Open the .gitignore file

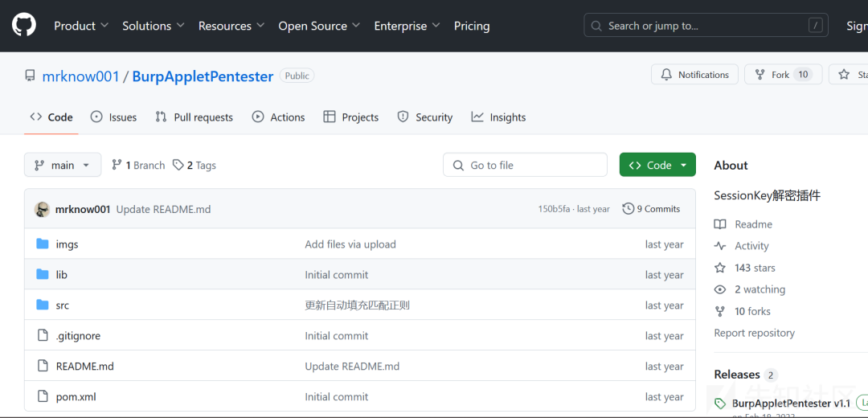tap(78, 335)
